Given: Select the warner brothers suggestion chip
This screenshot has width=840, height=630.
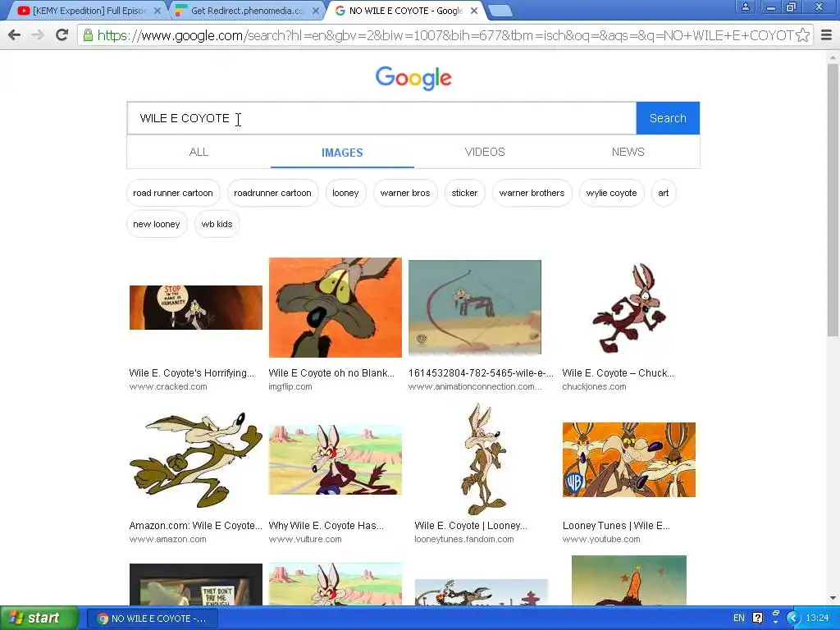Looking at the screenshot, I should tap(532, 193).
